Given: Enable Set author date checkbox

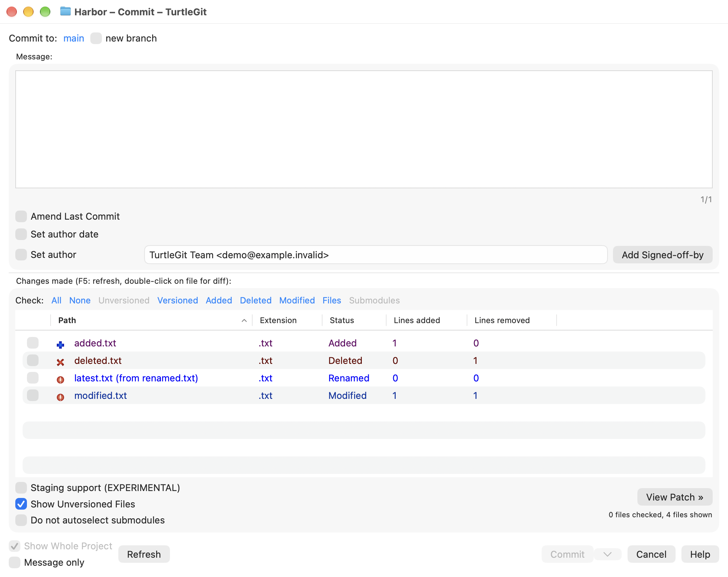Looking at the screenshot, I should point(21,234).
